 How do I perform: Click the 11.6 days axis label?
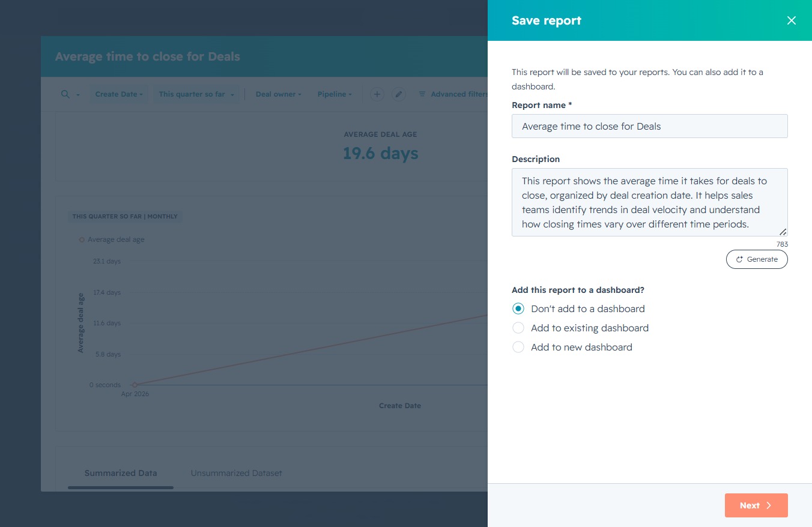click(x=107, y=323)
